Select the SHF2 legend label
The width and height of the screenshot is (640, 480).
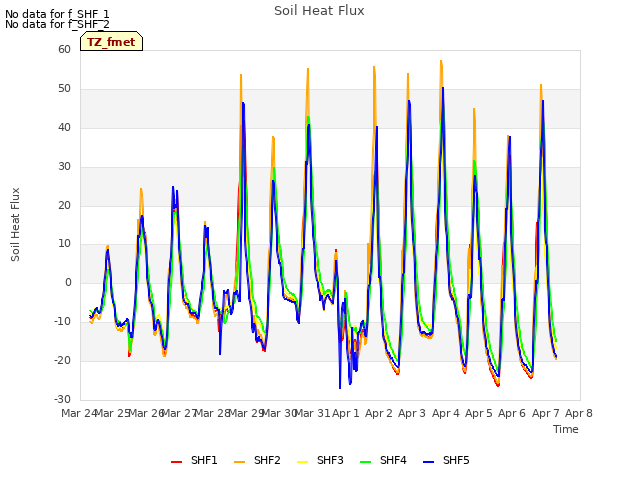(x=267, y=460)
